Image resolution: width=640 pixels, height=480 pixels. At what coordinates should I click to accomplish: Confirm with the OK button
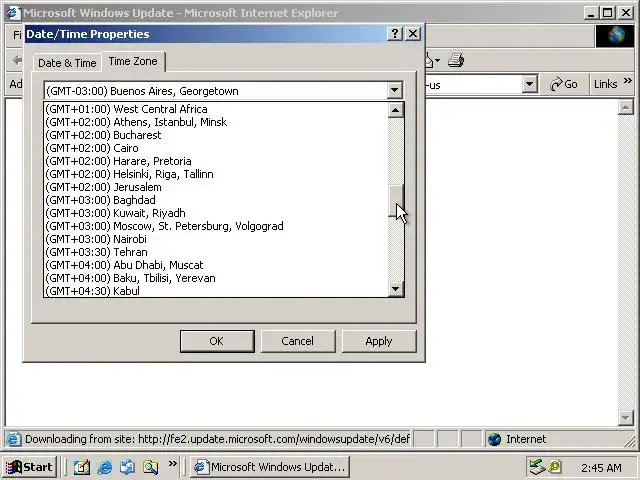pos(217,341)
